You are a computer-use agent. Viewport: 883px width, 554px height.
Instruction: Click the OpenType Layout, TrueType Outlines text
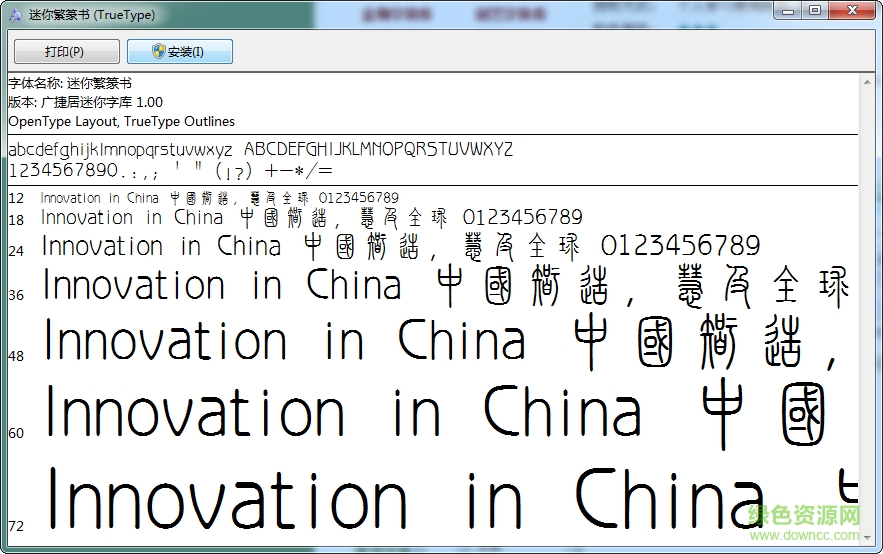pyautogui.click(x=121, y=121)
